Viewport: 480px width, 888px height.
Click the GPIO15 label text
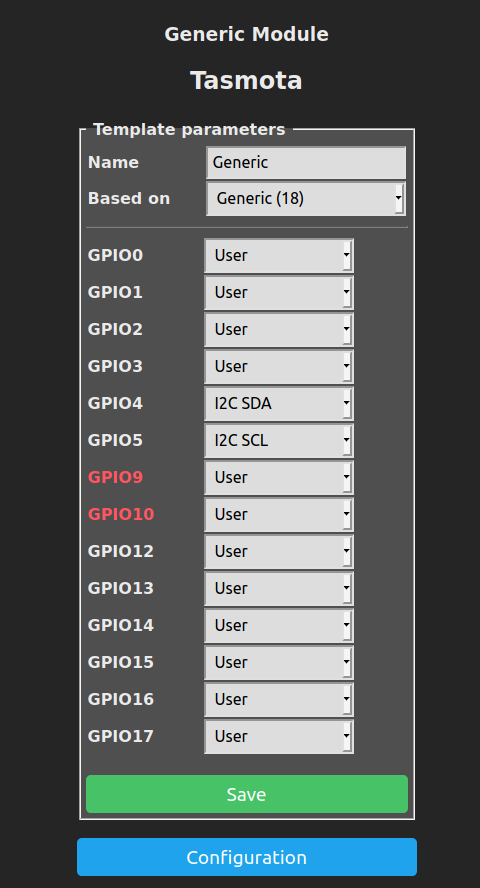click(x=121, y=662)
